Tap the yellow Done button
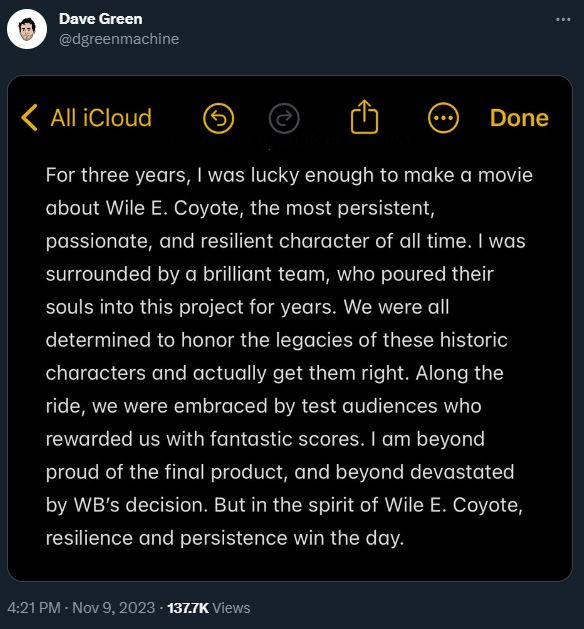The image size is (584, 629). point(519,118)
